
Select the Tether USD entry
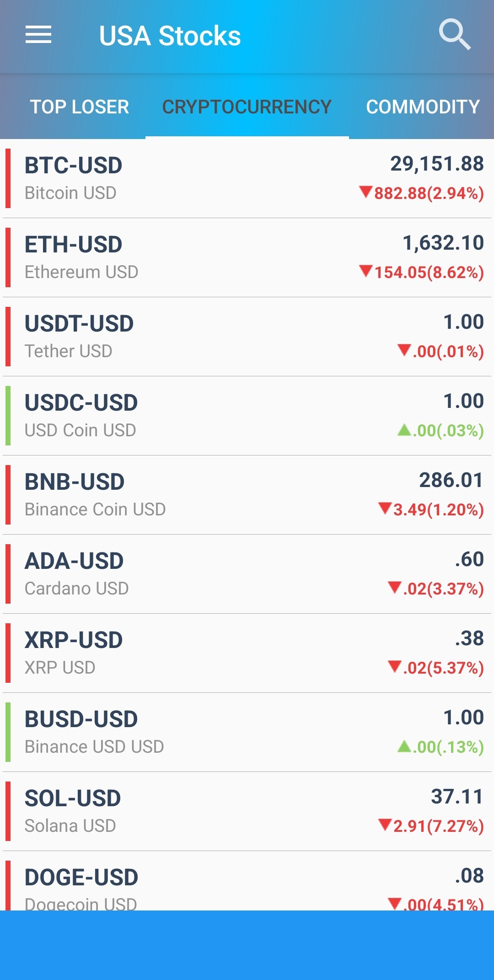point(247,337)
